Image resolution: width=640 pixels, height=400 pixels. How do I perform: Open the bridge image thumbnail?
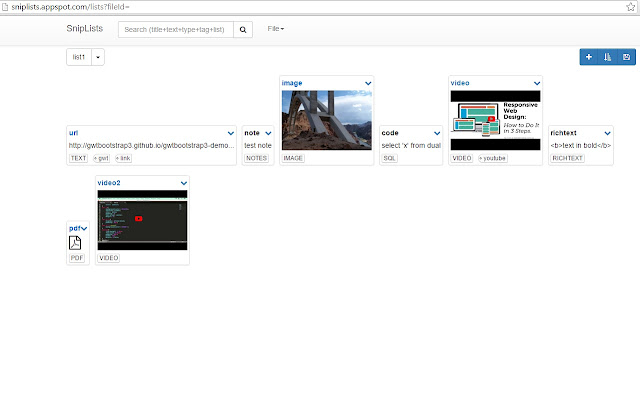coord(326,120)
